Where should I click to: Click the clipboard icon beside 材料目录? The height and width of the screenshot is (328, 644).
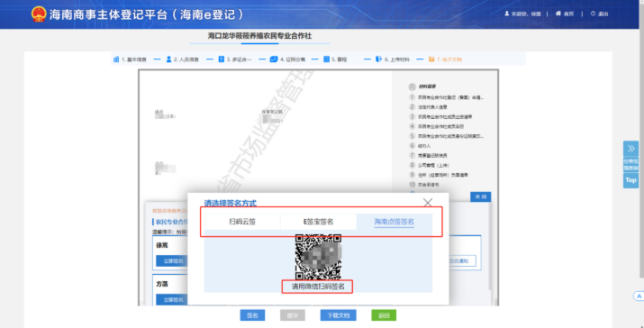coord(412,87)
